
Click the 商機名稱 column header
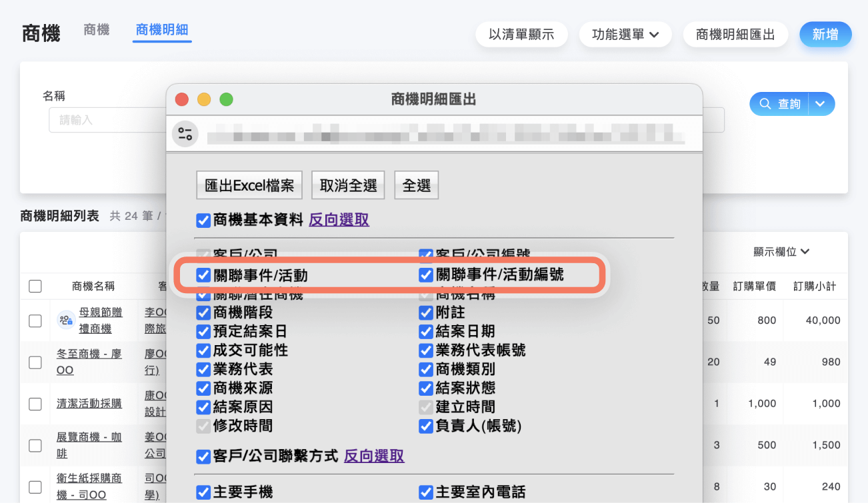tap(93, 286)
